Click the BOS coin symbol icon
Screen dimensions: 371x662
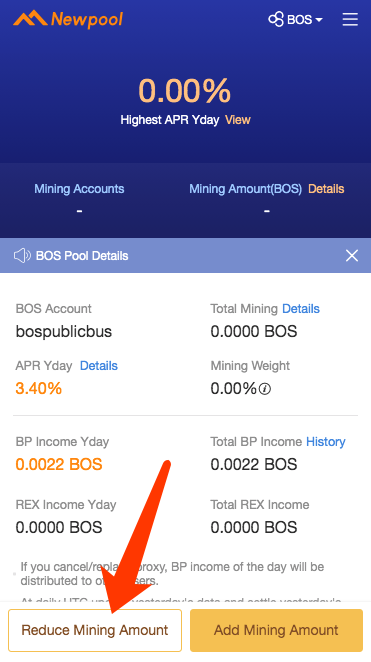(x=276, y=19)
